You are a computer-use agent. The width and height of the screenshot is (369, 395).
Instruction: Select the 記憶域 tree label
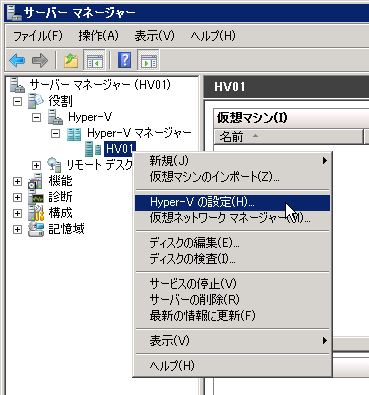(x=67, y=229)
